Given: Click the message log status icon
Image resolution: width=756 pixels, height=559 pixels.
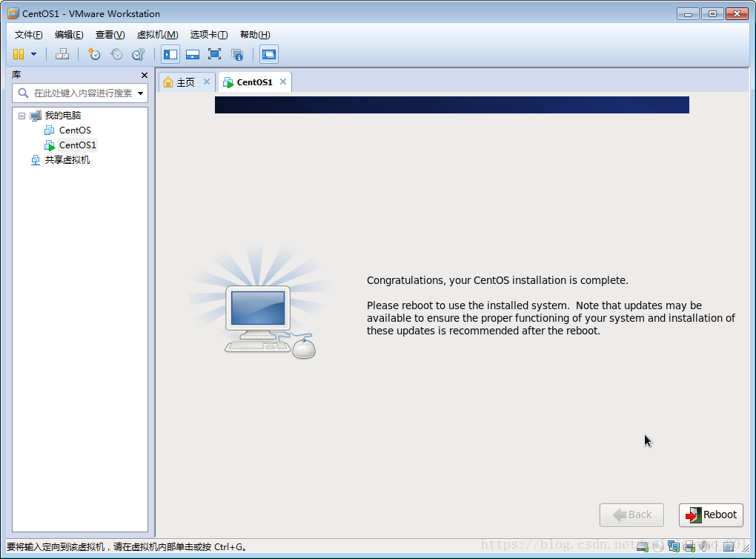Looking at the screenshot, I should pos(729,546).
